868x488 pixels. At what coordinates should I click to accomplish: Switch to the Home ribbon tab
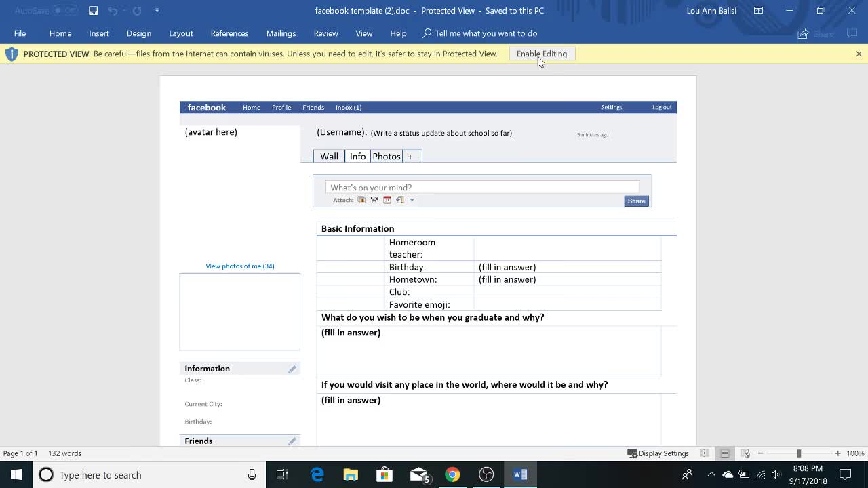click(60, 33)
